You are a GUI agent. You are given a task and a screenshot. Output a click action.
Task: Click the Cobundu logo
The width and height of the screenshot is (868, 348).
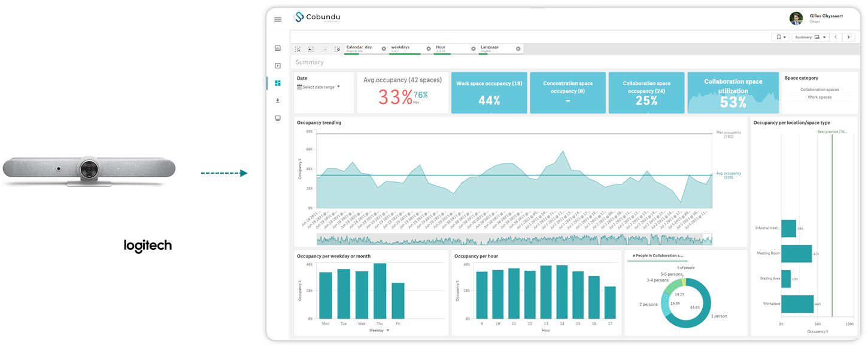pyautogui.click(x=318, y=17)
